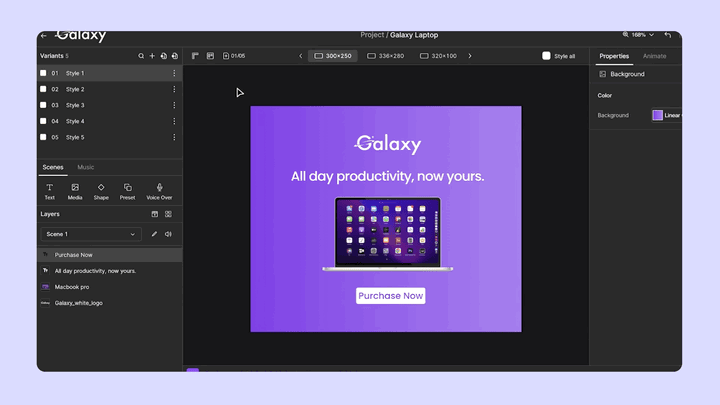Viewport: 720px width, 405px height.
Task: Search variants with the magnifier icon
Action: point(141,56)
